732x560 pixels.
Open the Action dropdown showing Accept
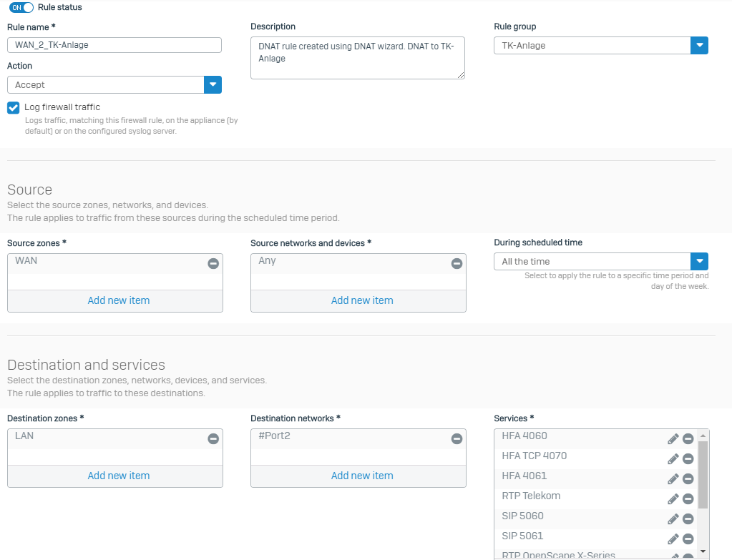(x=114, y=85)
